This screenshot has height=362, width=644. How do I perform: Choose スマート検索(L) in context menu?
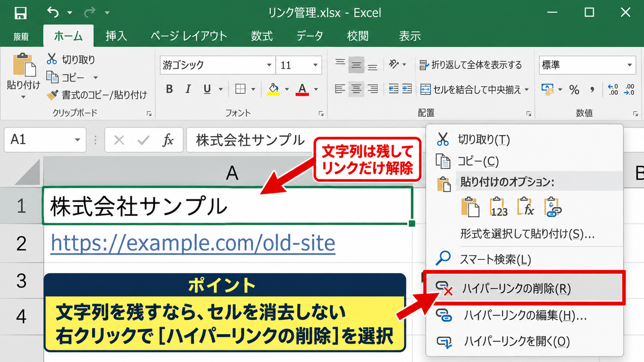point(524,259)
